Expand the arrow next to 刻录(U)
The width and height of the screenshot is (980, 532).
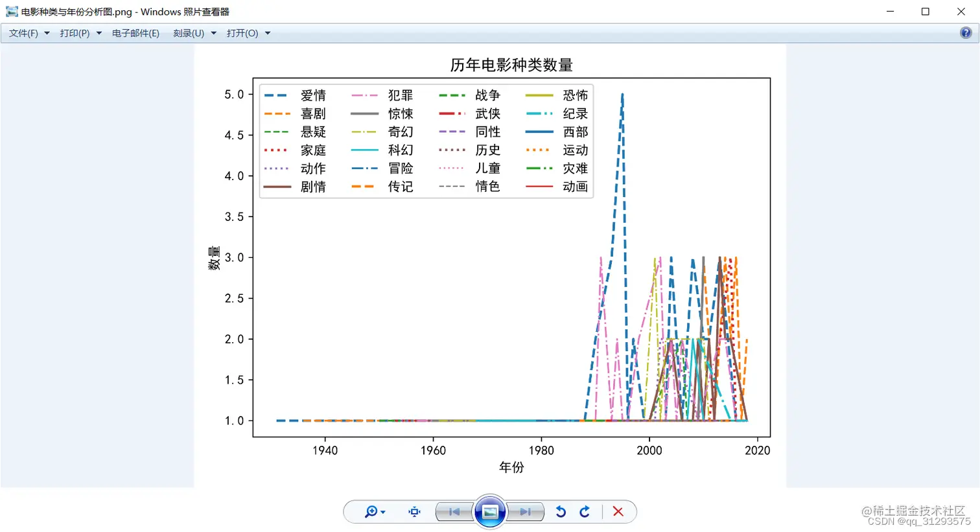(214, 33)
